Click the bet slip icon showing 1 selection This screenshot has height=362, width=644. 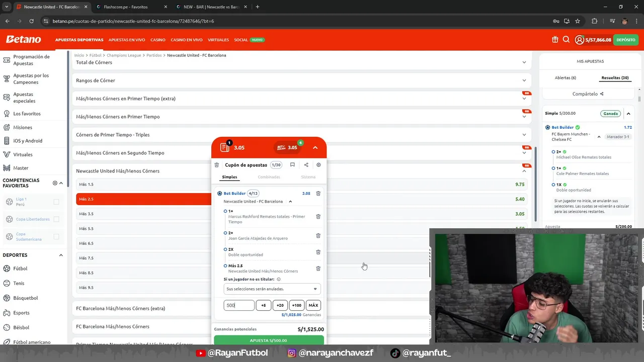[225, 147]
